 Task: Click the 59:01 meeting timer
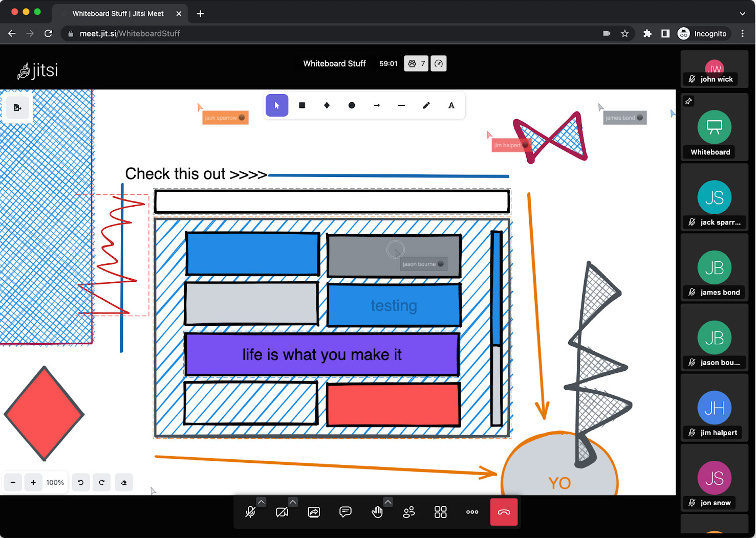[388, 63]
